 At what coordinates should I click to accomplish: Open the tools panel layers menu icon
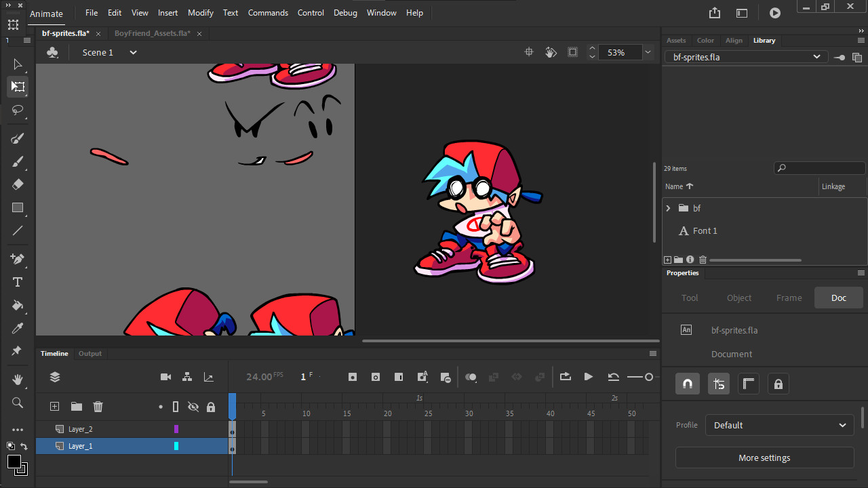[27, 40]
